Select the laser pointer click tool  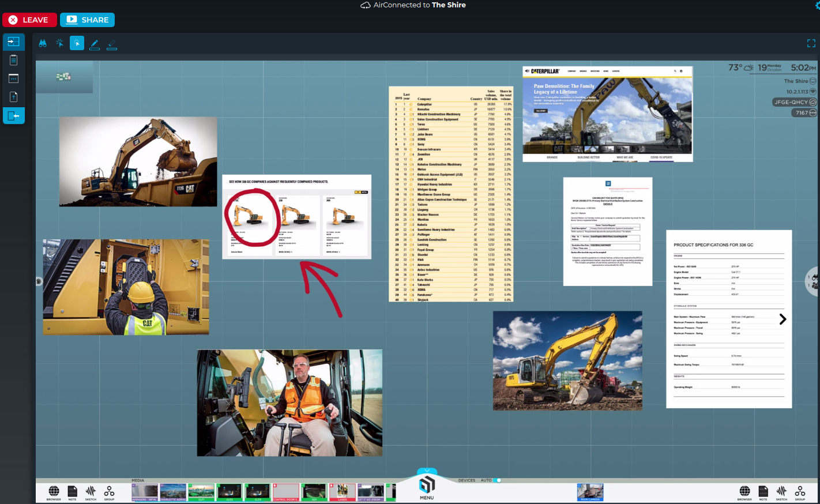click(x=60, y=43)
